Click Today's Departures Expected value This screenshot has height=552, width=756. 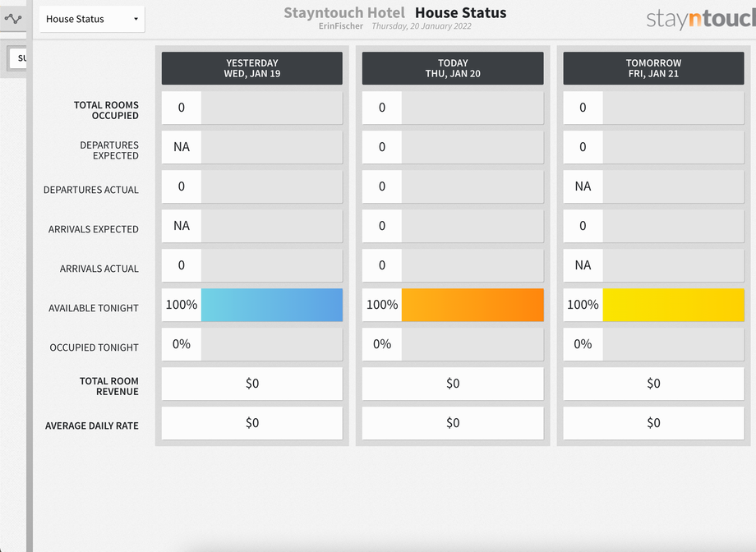click(x=382, y=147)
